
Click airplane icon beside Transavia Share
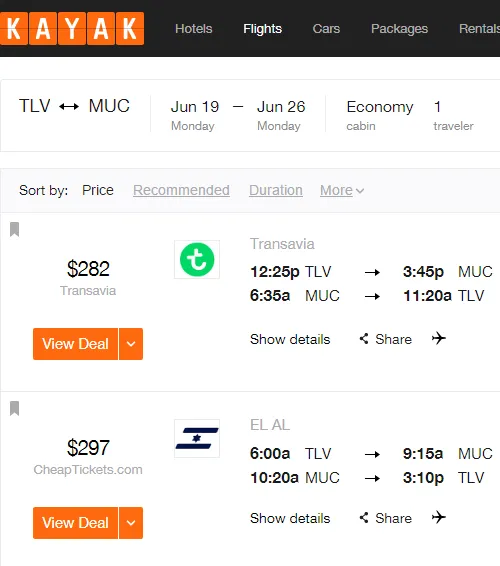[439, 338]
